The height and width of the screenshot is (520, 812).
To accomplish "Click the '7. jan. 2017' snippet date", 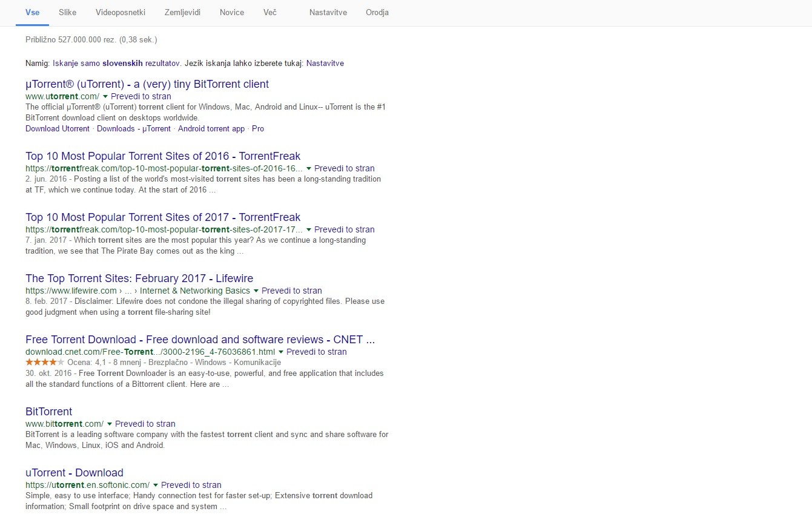I will pos(47,240).
